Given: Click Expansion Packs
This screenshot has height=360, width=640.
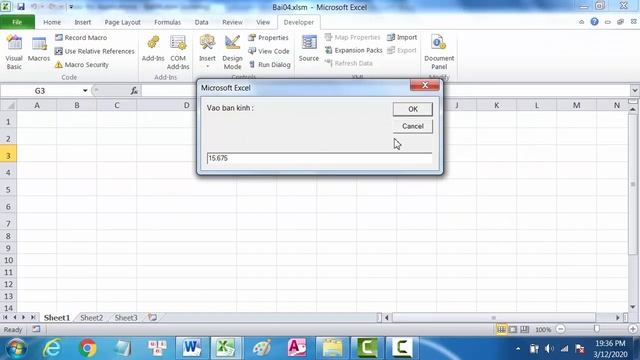Looking at the screenshot, I should [354, 50].
